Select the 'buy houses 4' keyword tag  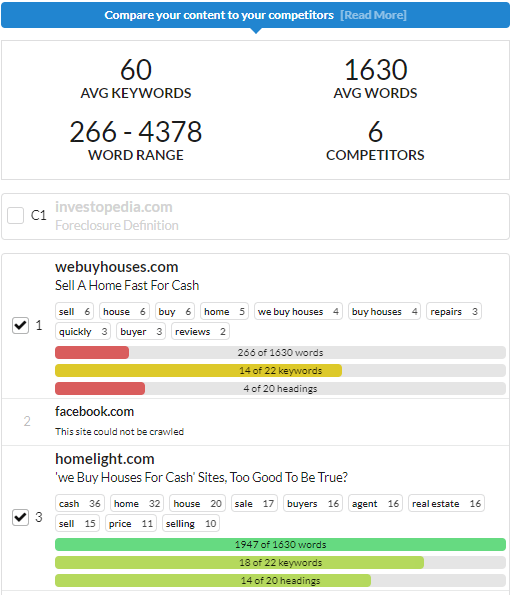coord(384,312)
